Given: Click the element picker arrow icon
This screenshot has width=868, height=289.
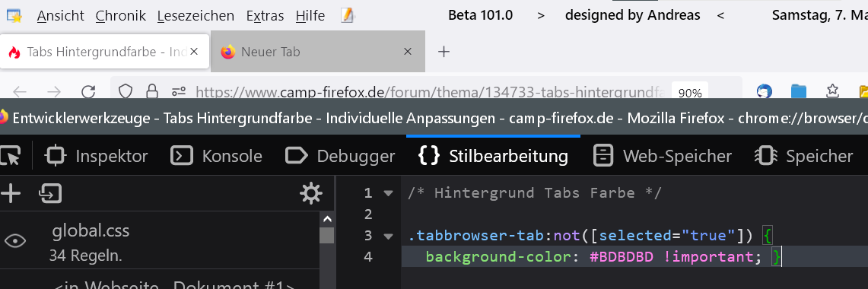Looking at the screenshot, I should (x=10, y=156).
